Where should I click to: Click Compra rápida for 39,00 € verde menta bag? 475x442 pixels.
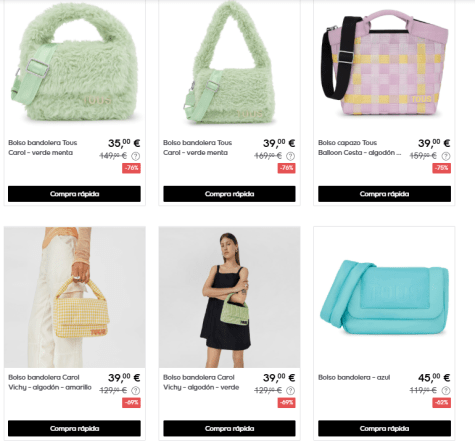[x=229, y=194]
